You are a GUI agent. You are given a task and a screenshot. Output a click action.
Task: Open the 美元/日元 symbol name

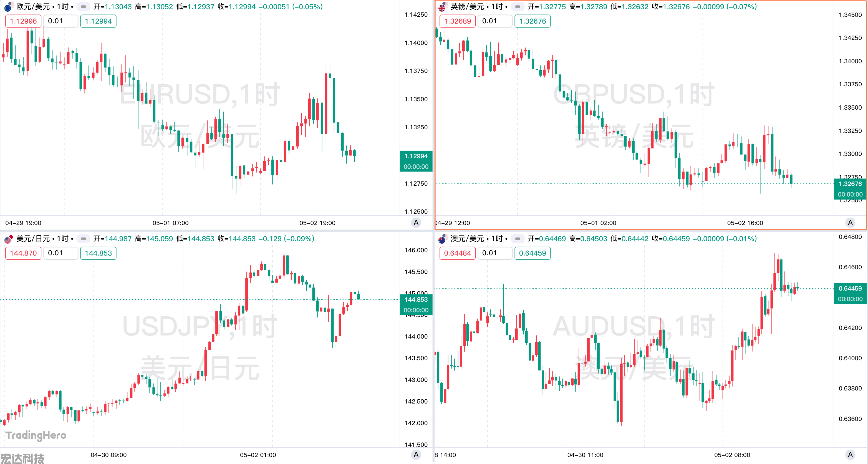pyautogui.click(x=33, y=239)
